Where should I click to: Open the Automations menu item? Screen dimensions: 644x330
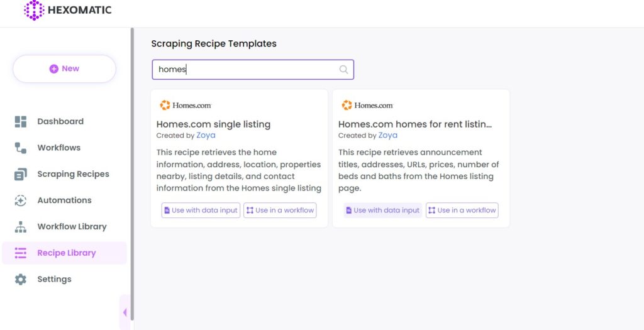[x=65, y=201]
